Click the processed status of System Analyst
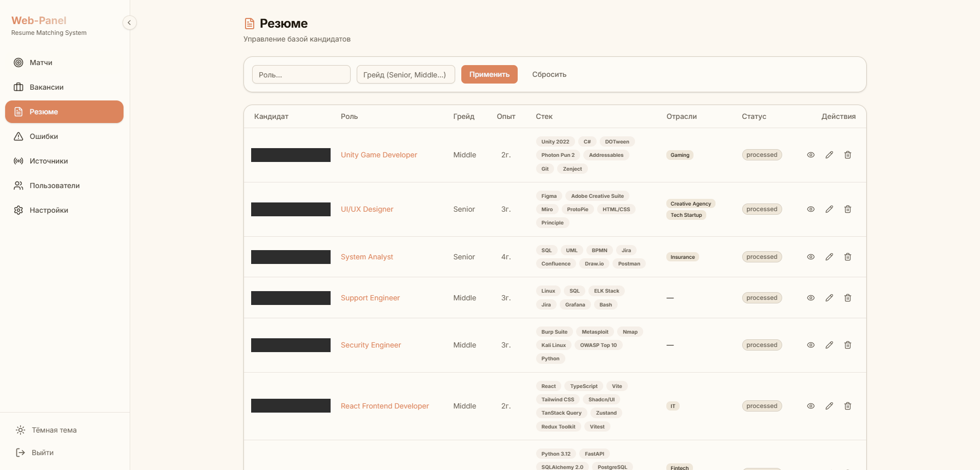Image resolution: width=980 pixels, height=470 pixels. [762, 257]
